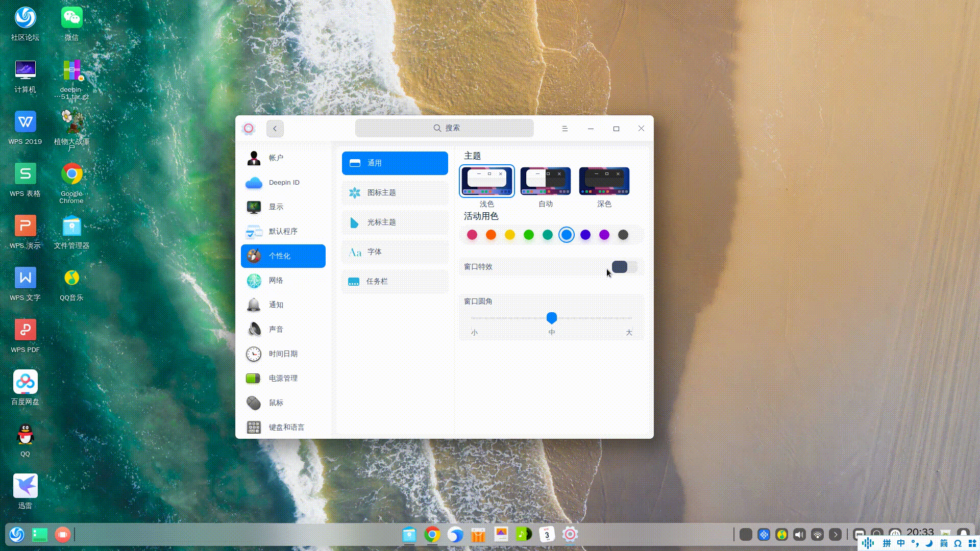Launch Google Chrome from the dock
Viewport: 980px width, 551px height.
pos(432,534)
